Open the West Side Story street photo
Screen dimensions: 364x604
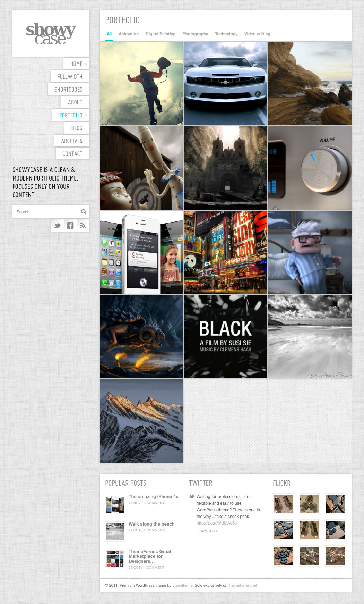point(226,252)
